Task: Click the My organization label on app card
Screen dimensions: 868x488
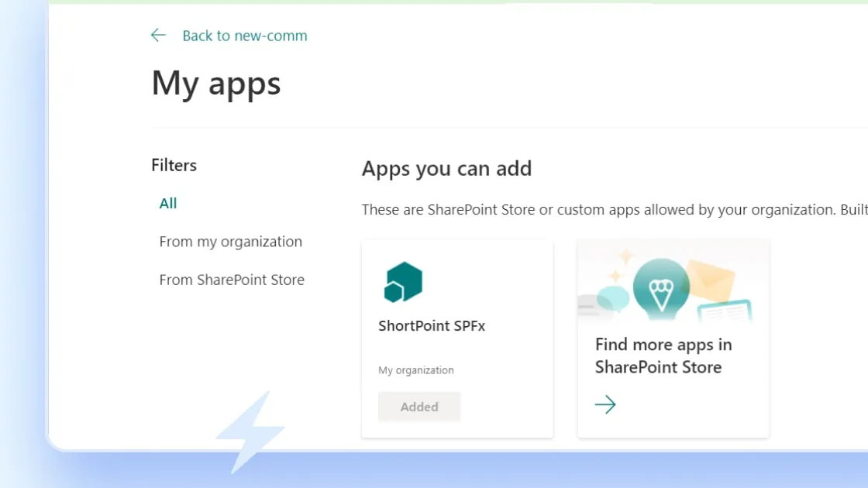Action: tap(415, 370)
